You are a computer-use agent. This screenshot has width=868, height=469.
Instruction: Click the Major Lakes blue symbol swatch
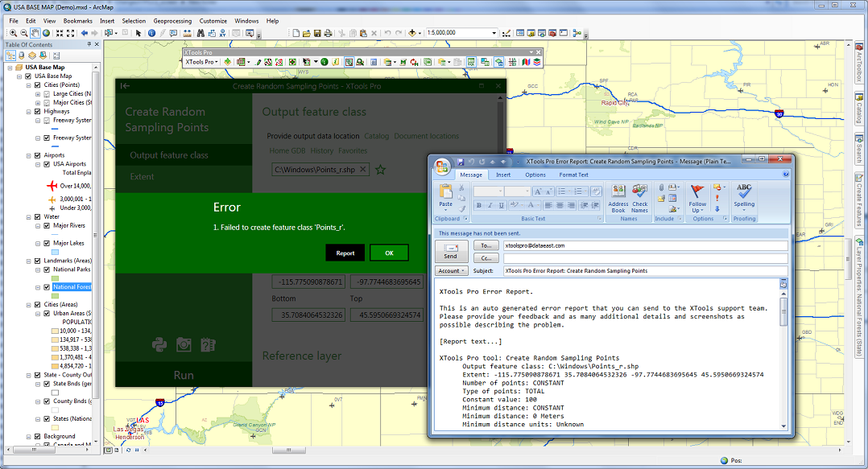(56, 253)
